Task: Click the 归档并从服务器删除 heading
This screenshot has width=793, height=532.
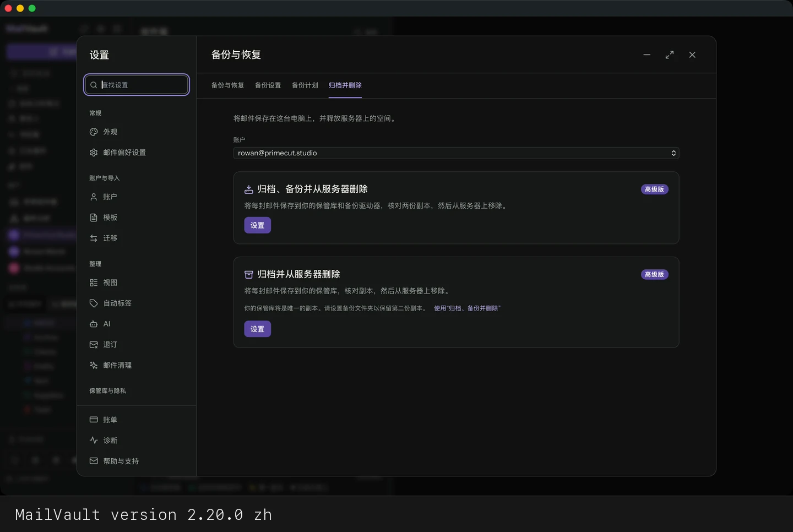Action: click(298, 274)
